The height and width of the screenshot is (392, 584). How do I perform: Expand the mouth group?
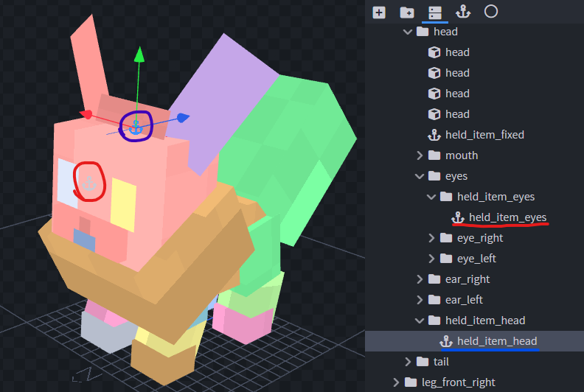pyautogui.click(x=420, y=155)
